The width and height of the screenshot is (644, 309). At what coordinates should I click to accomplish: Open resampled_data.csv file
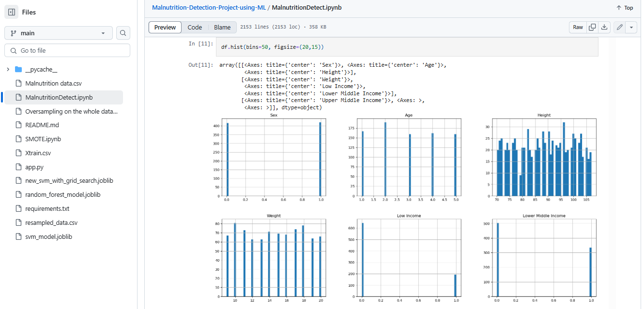click(x=51, y=222)
